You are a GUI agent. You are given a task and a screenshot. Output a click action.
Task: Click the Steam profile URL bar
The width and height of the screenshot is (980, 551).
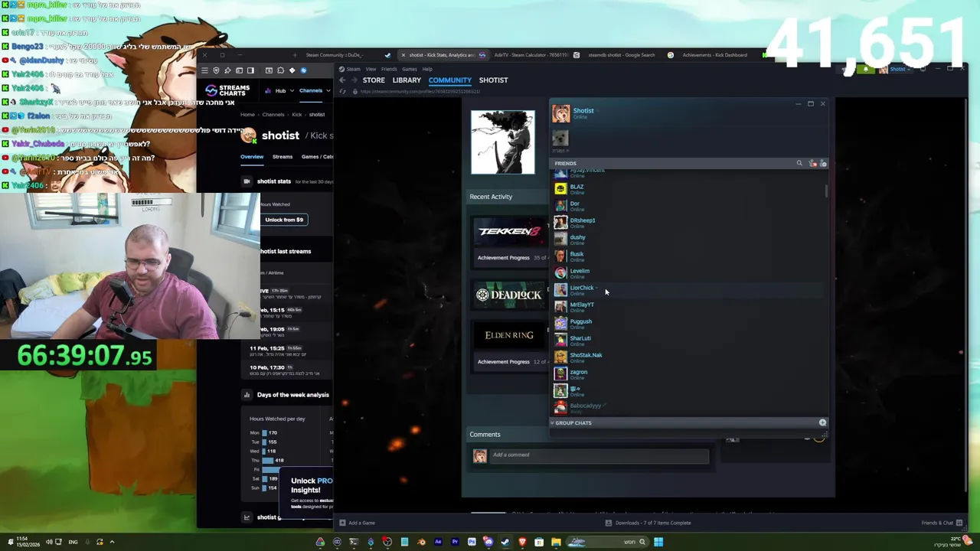point(420,92)
